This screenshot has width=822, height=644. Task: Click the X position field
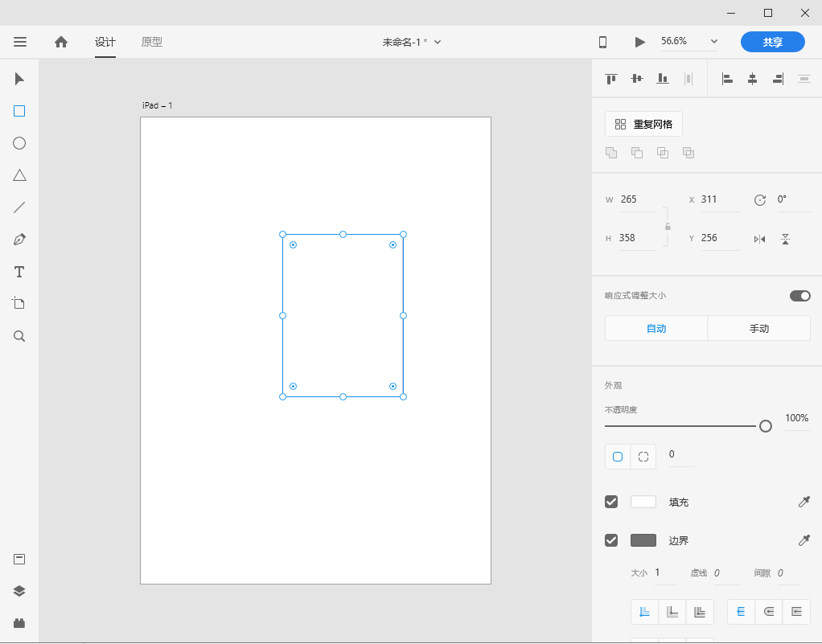[x=720, y=199]
